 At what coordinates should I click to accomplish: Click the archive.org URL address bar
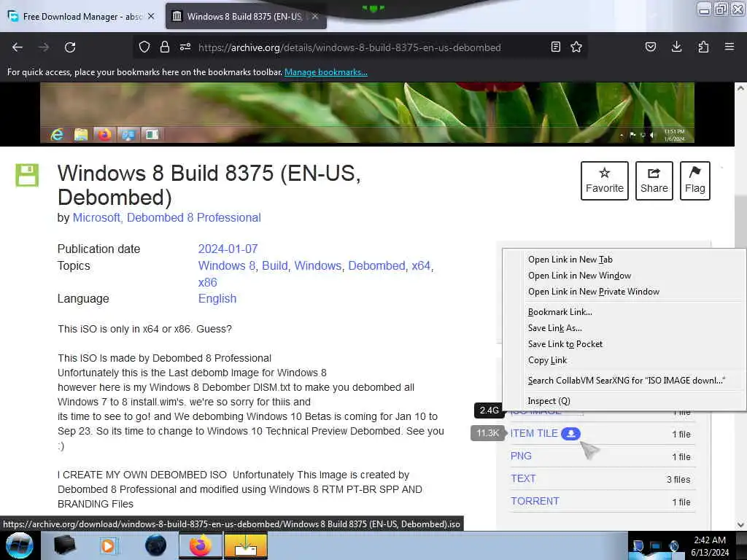tap(349, 47)
